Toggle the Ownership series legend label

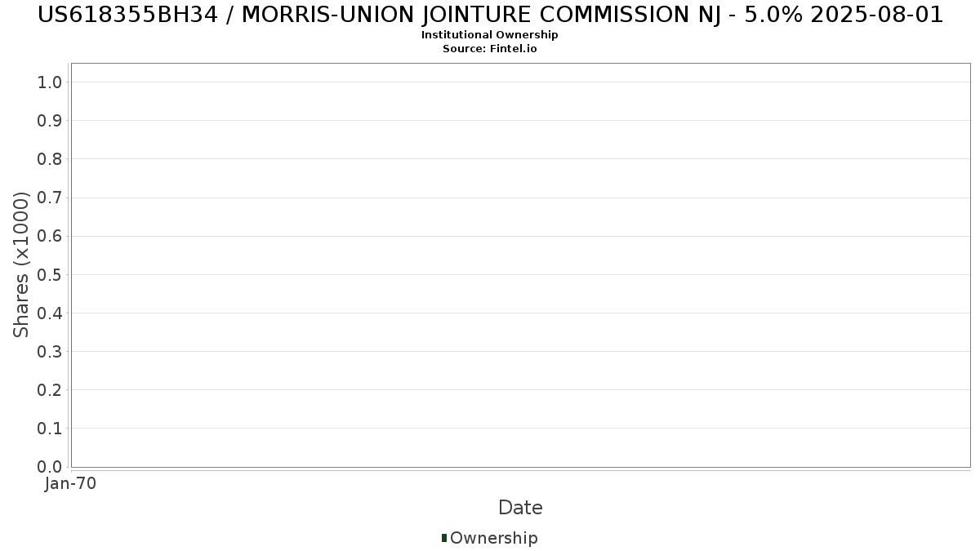(493, 538)
